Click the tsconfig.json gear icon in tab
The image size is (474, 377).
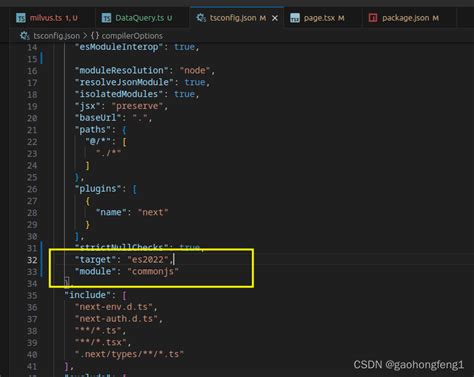[201, 18]
